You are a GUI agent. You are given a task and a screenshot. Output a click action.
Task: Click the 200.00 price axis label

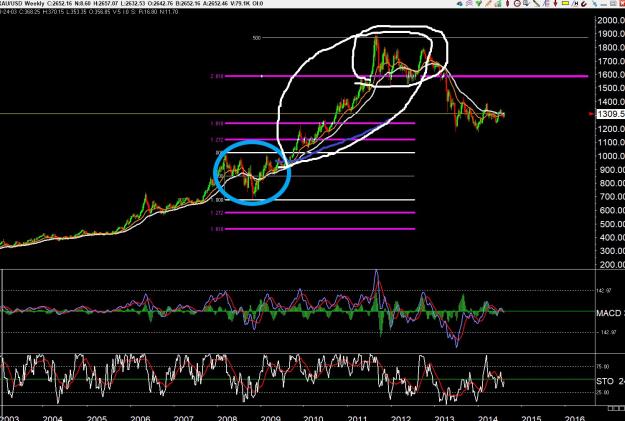point(611,264)
